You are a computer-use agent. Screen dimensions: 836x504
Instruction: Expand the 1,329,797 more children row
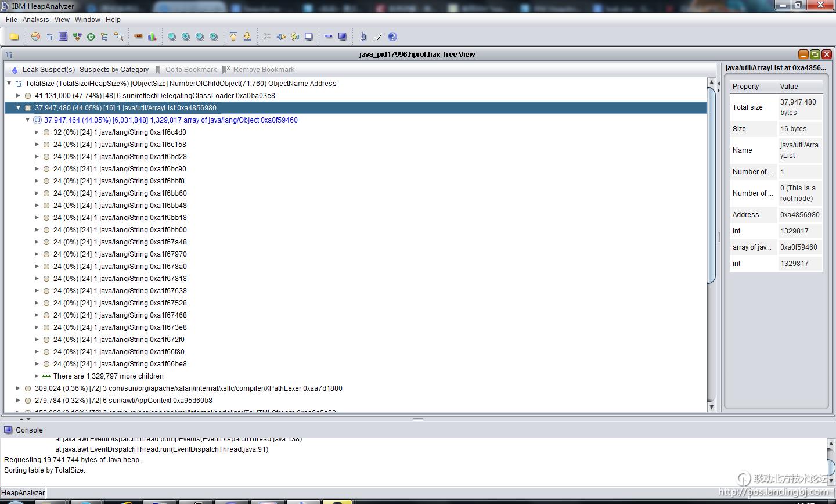37,376
